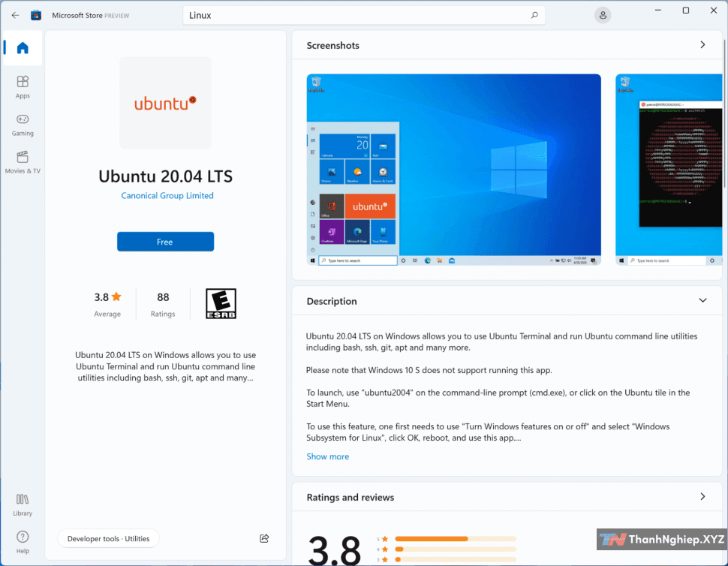The image size is (728, 566).
Task: Click the 5-star rating bar
Action: pyautogui.click(x=455, y=539)
